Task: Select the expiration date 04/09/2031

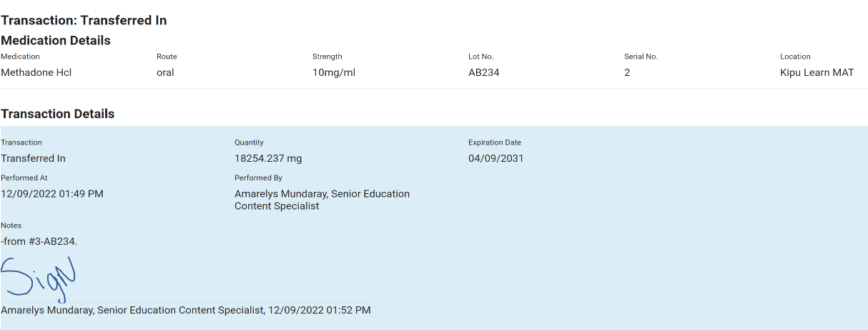Action: (496, 158)
